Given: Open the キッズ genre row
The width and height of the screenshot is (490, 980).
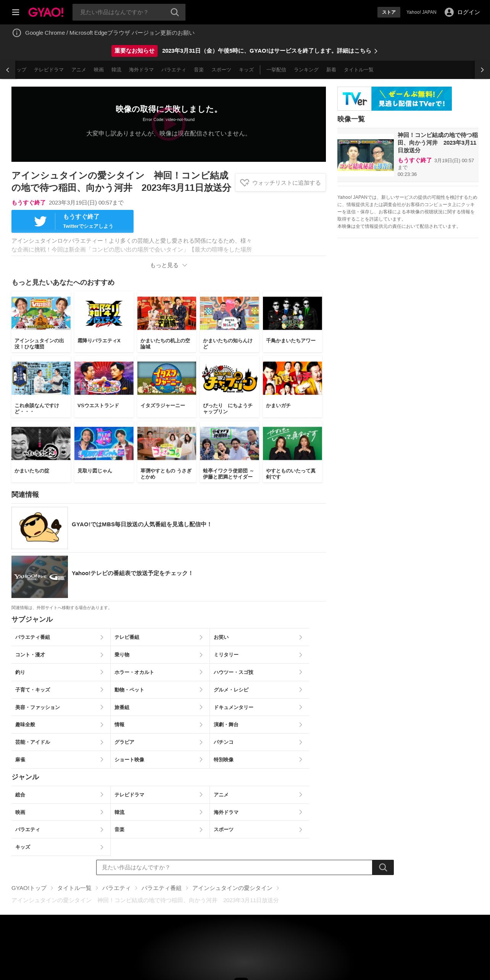Looking at the screenshot, I should tap(61, 847).
